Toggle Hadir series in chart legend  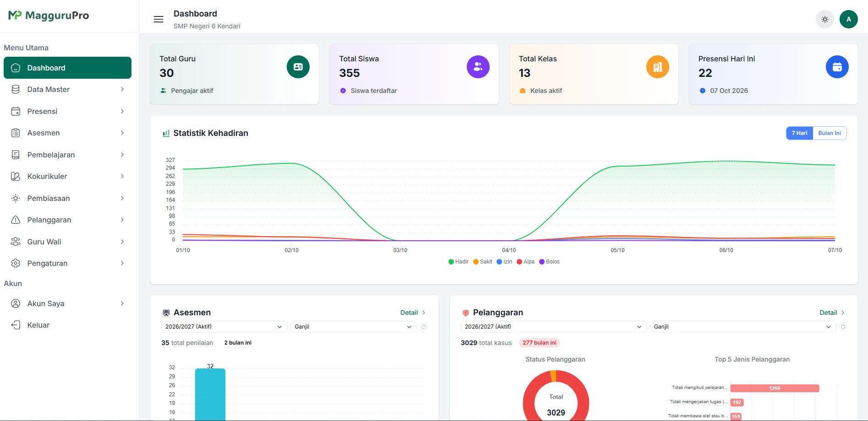[458, 262]
